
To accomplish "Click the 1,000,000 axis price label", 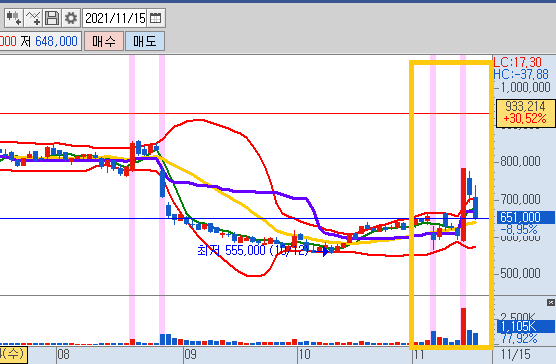I will click(525, 87).
